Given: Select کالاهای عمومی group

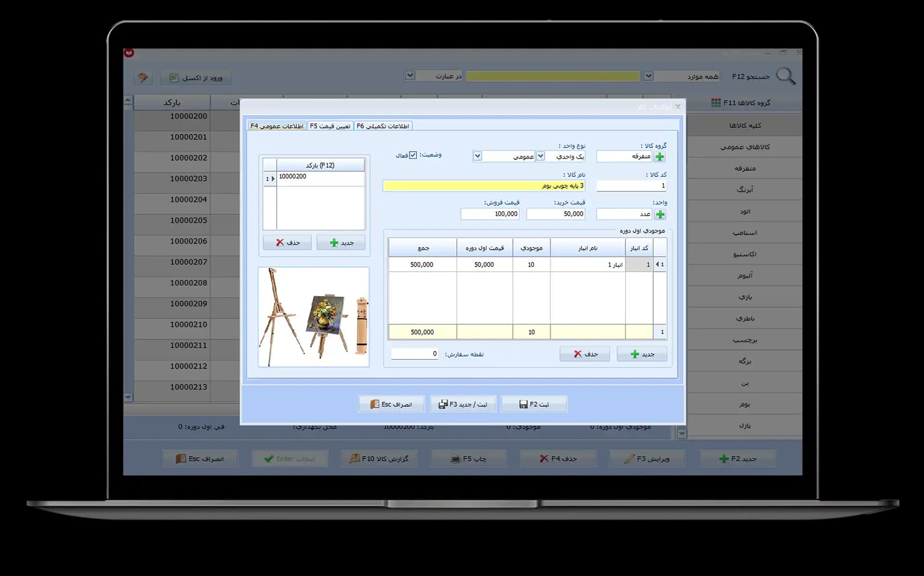Looking at the screenshot, I should (744, 147).
